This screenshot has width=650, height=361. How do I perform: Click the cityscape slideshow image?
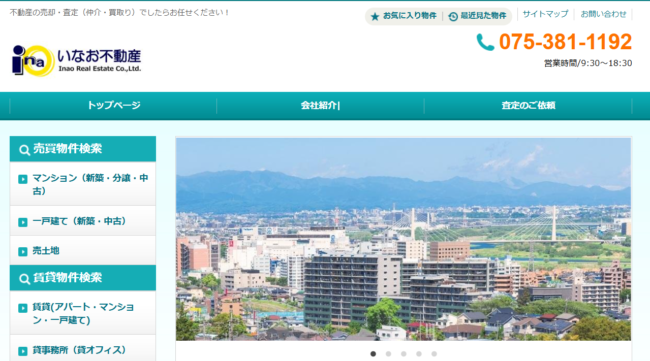(x=403, y=239)
